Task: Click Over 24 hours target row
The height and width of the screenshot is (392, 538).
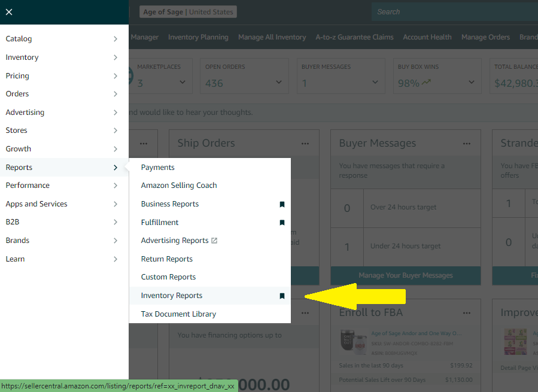Action: (x=406, y=208)
